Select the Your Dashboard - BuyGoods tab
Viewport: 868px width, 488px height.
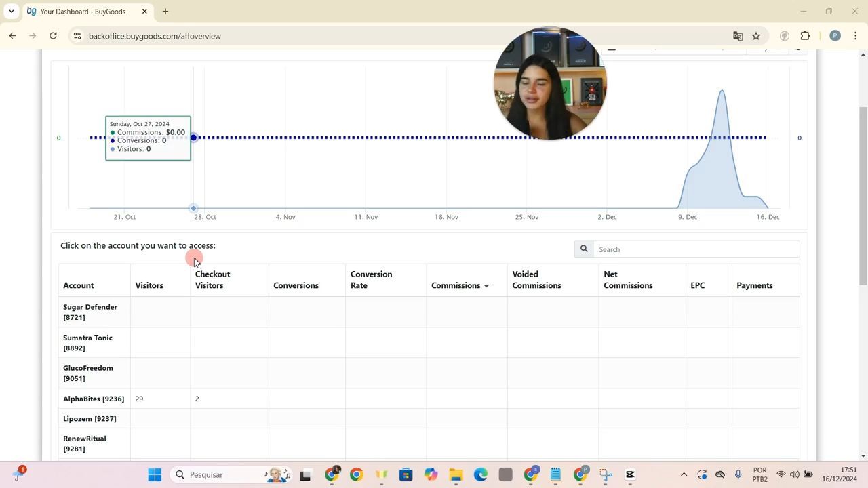tap(87, 12)
